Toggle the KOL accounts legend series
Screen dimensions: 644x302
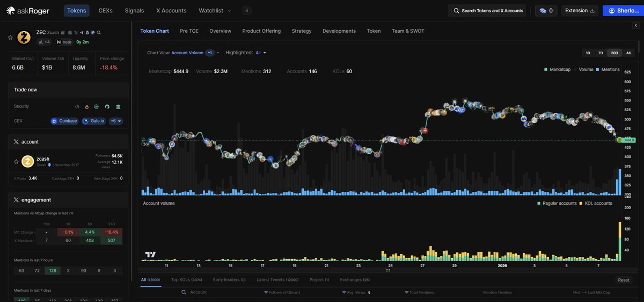tap(596, 203)
